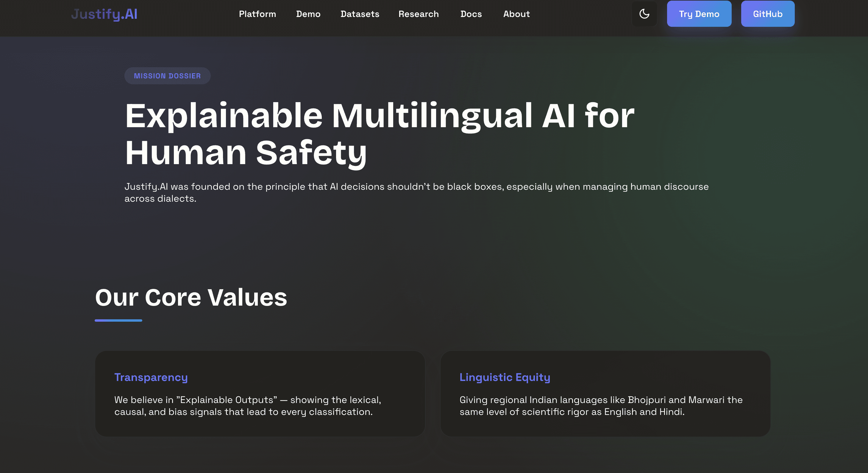Select the Linguistic Equity card title
Viewport: 868px width, 473px height.
505,377
